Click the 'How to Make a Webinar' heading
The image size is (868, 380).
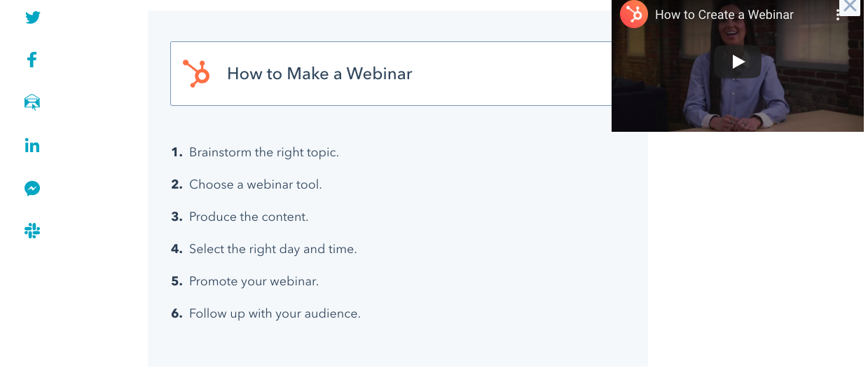319,74
